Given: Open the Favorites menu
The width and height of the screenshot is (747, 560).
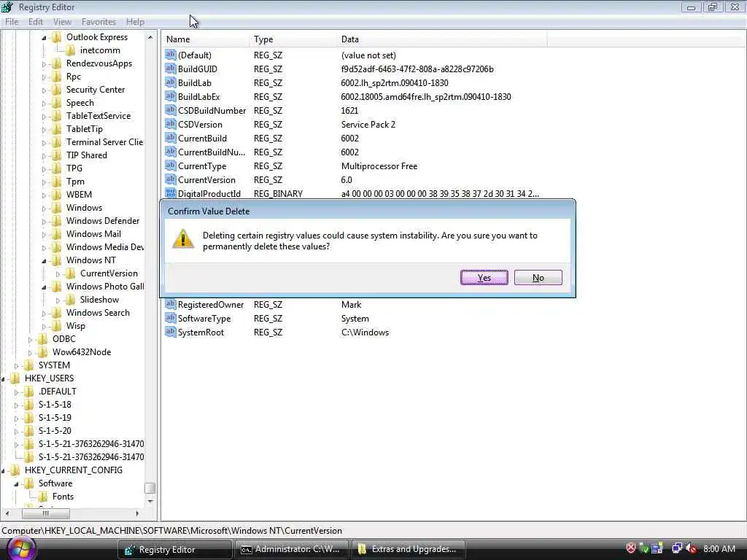Looking at the screenshot, I should point(98,22).
